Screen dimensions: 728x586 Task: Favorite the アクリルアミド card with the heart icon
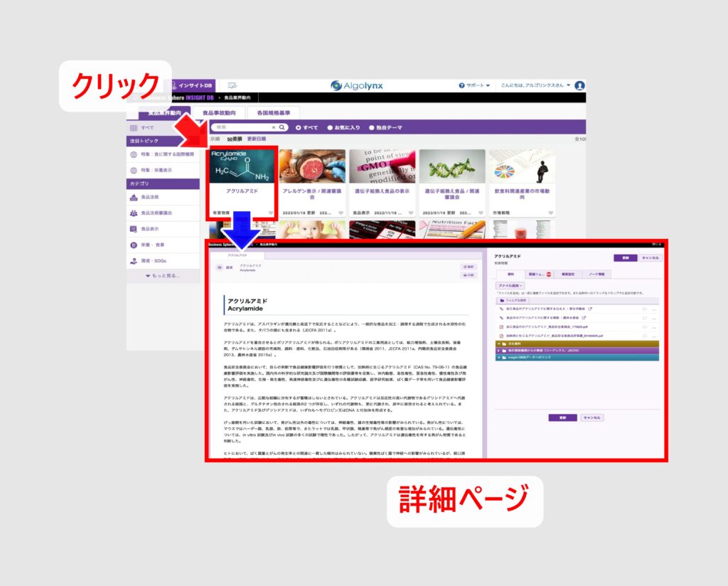point(270,213)
